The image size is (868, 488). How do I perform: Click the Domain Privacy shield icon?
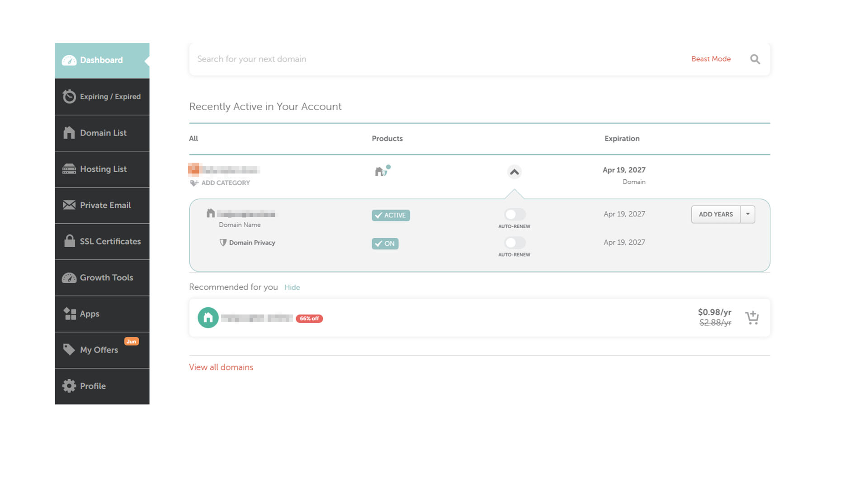coord(223,243)
